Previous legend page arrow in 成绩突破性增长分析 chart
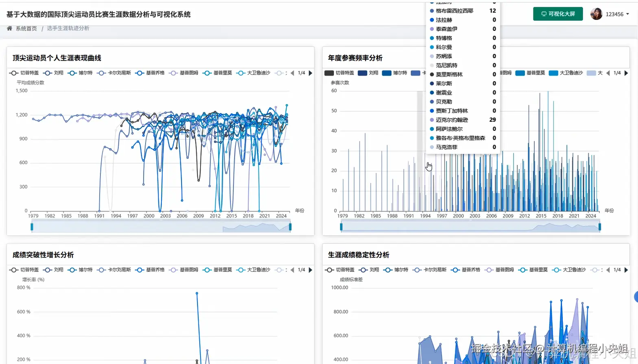 292,270
